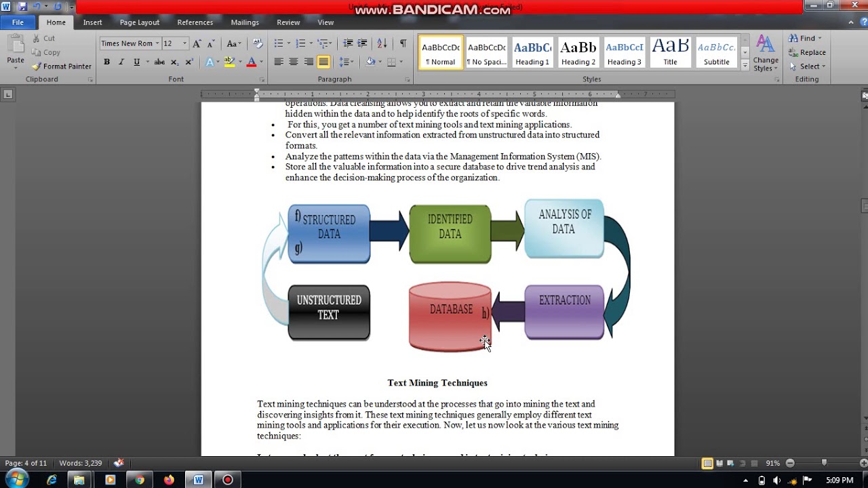Click the text highlight color swatch

pos(230,62)
